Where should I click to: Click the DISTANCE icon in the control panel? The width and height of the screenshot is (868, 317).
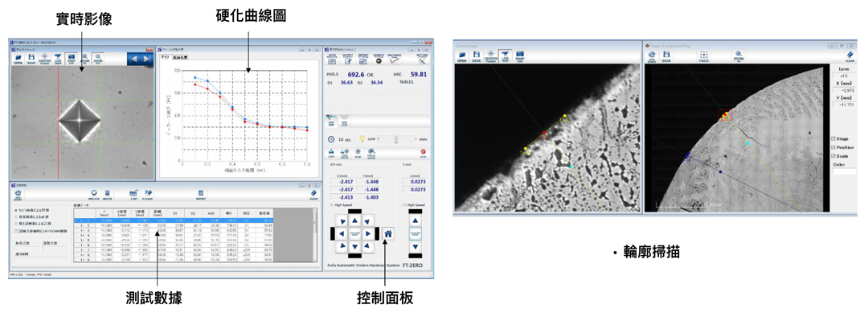[394, 59]
